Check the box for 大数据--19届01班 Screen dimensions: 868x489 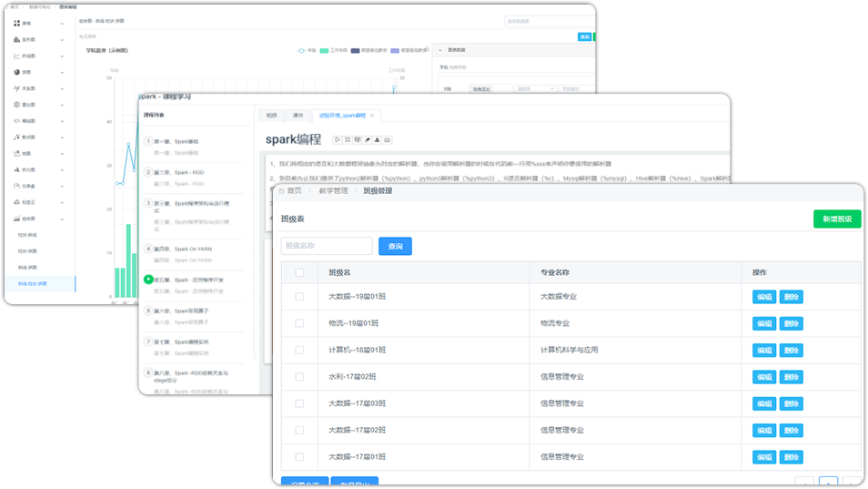tap(299, 297)
